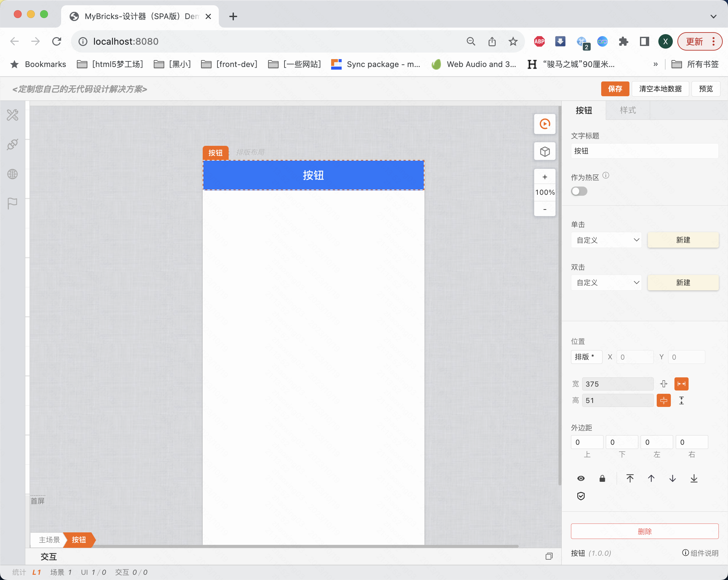Open the flag icon in left sidebar
The image size is (728, 580).
(12, 204)
